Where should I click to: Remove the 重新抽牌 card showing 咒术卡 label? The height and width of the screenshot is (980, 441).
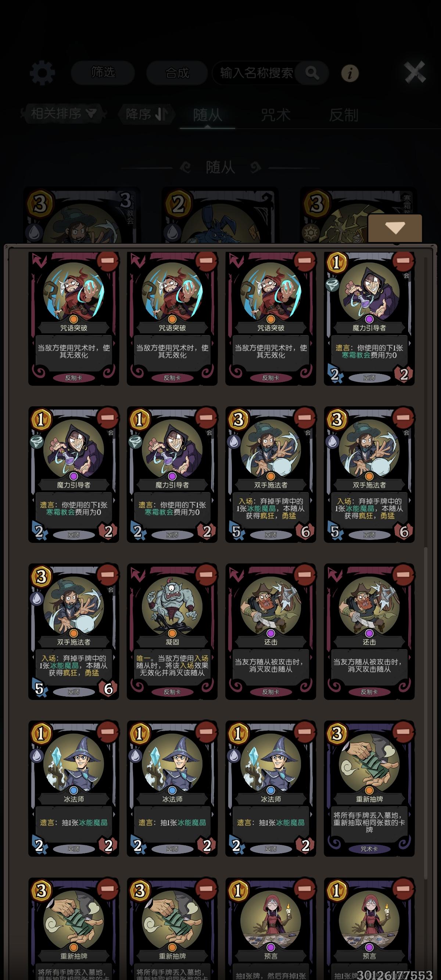[x=403, y=732]
